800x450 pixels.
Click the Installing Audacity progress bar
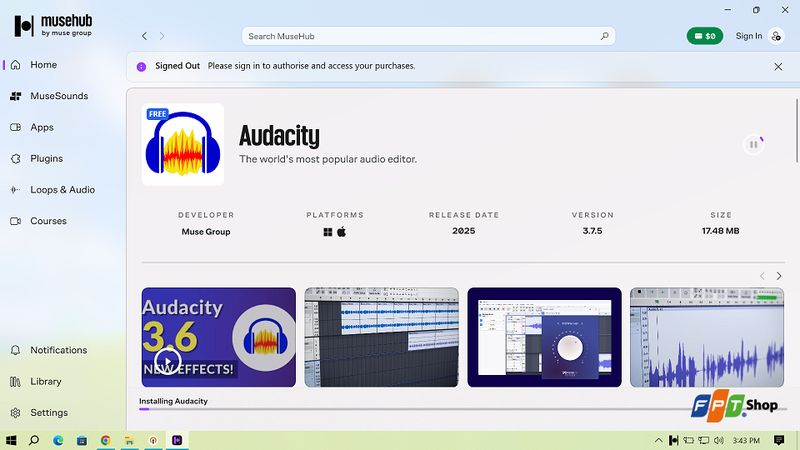(463, 409)
